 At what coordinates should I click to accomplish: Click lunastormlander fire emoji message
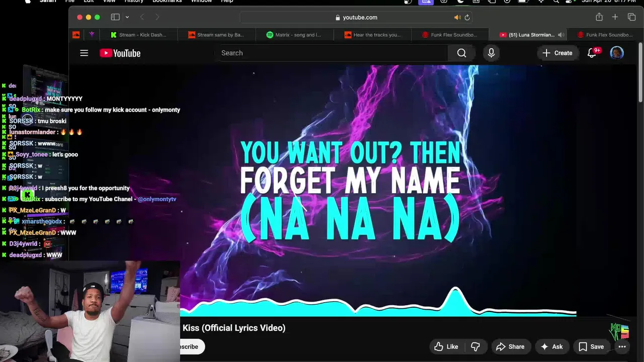coord(46,132)
